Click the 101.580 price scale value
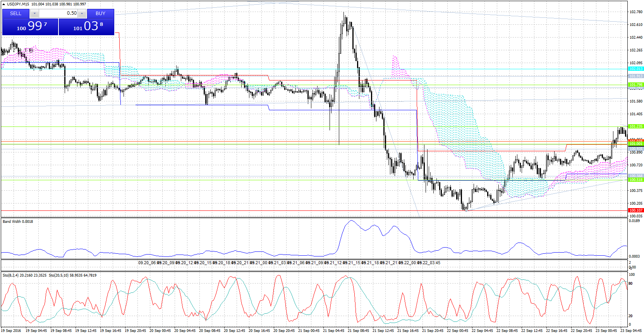This screenshot has height=335, width=644. [636, 101]
